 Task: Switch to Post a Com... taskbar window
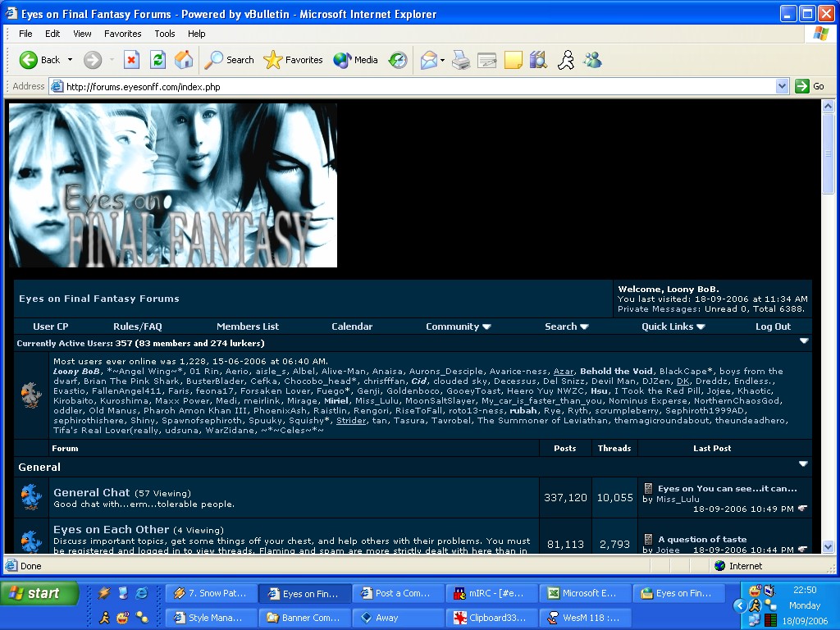pyautogui.click(x=399, y=594)
